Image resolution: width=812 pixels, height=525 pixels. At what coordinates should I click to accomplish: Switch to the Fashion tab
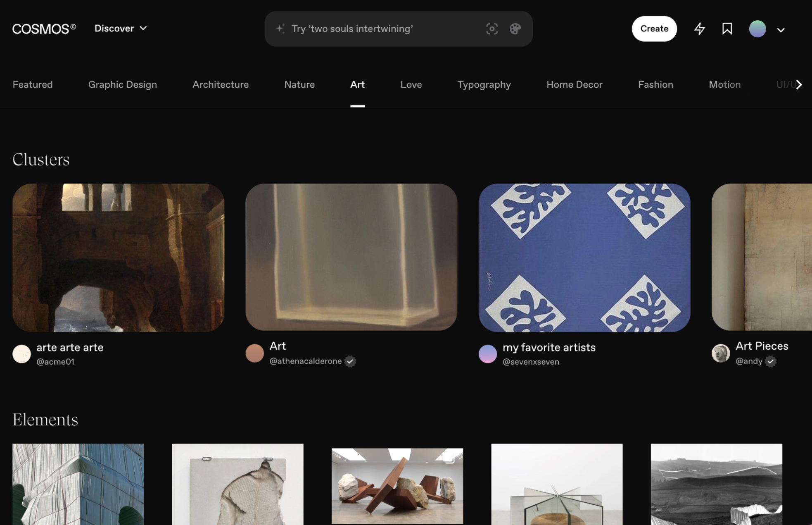tap(655, 84)
